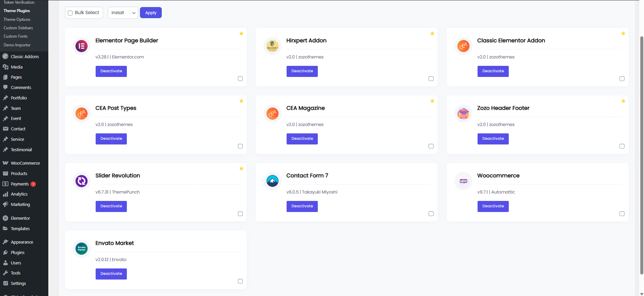
Task: Open the Templates menu item
Action: pyautogui.click(x=20, y=228)
